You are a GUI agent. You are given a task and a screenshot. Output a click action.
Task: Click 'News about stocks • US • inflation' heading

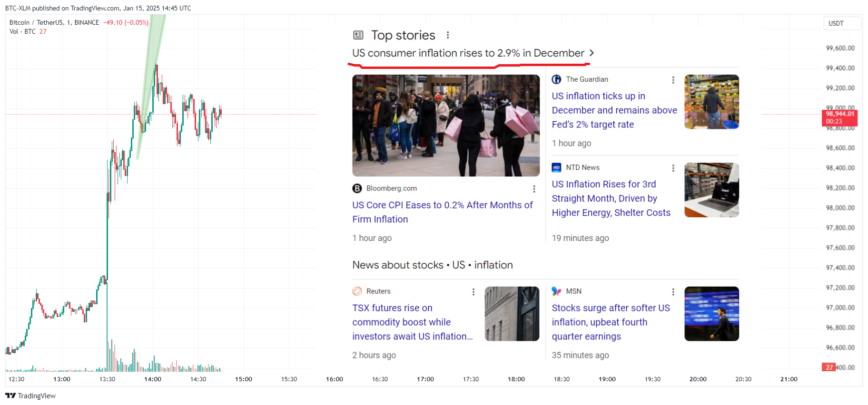[x=433, y=265]
